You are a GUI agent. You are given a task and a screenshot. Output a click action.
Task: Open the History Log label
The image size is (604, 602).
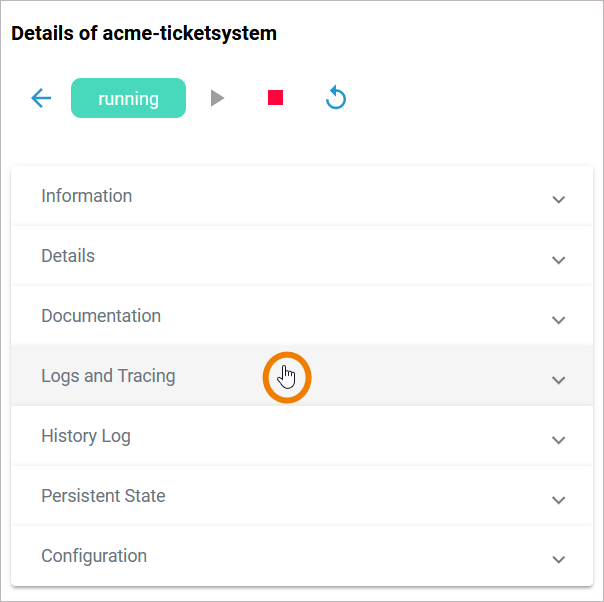coord(86,436)
